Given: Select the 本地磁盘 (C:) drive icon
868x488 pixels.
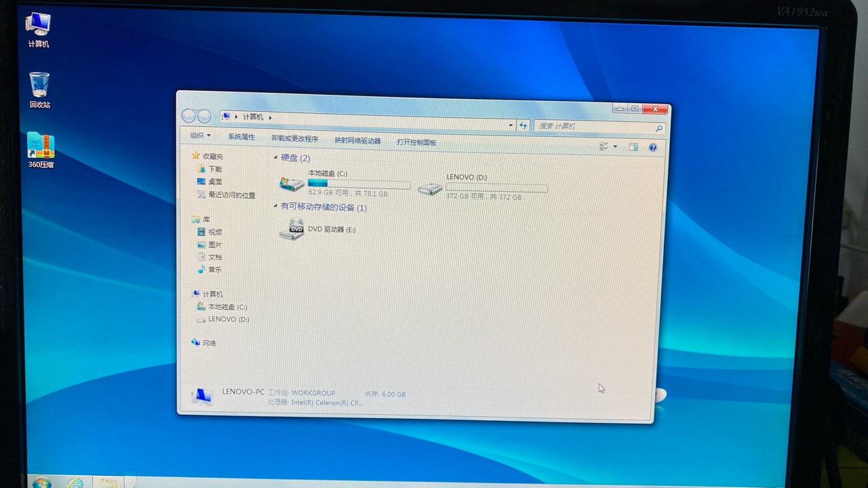Looking at the screenshot, I should click(292, 183).
